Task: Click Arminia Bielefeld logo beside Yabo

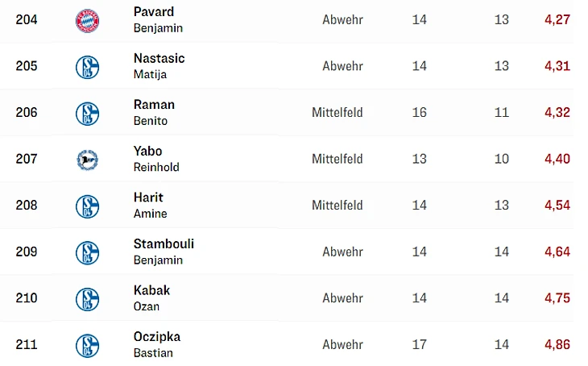Action: click(87, 160)
